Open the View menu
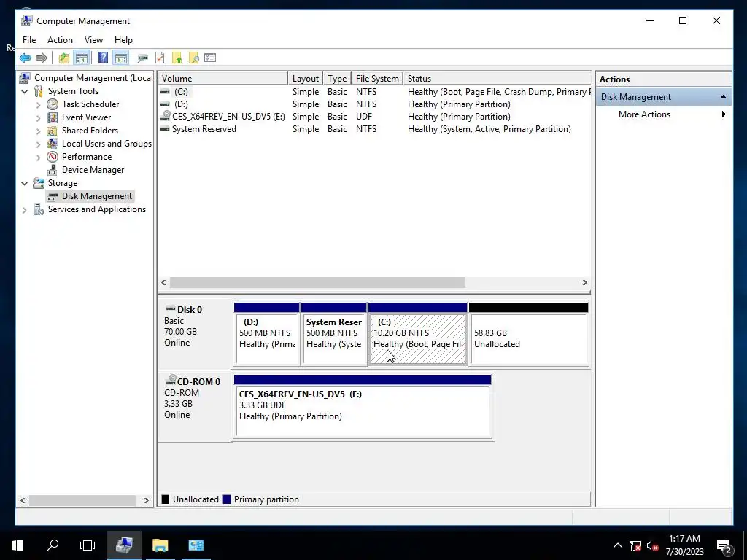The height and width of the screenshot is (560, 747). 93,40
